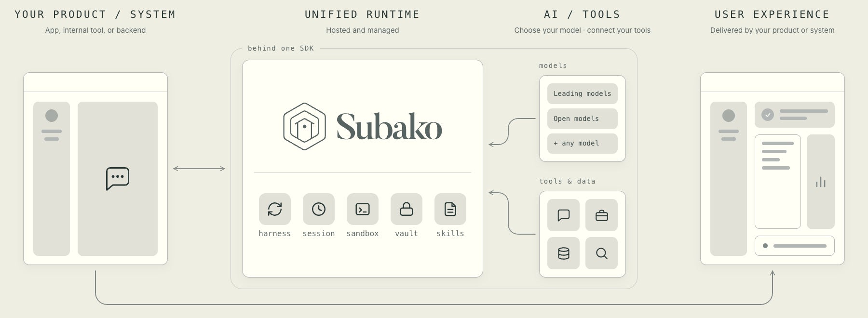Screen dimensions: 868x318
Task: Select the speech bubble tool in tools & data
Action: coord(563,215)
